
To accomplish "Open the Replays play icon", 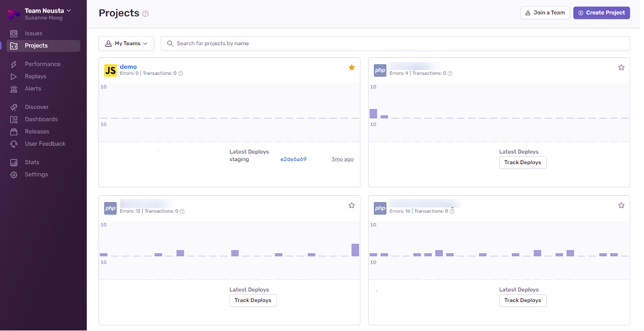I will (14, 76).
